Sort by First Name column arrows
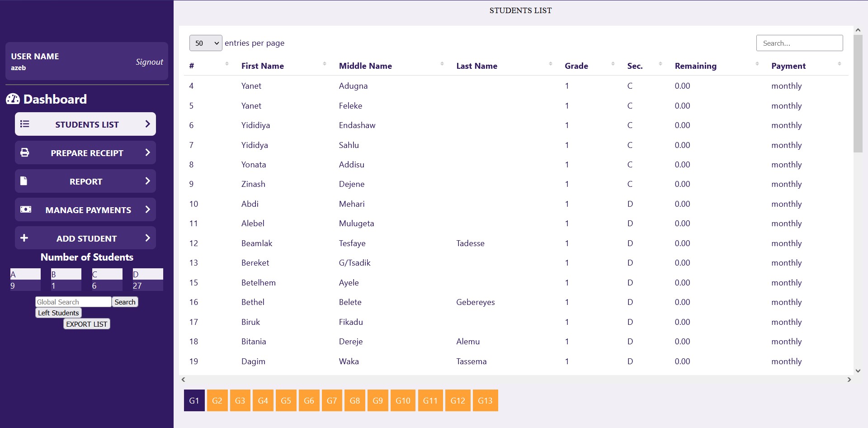The height and width of the screenshot is (428, 868). coord(325,64)
